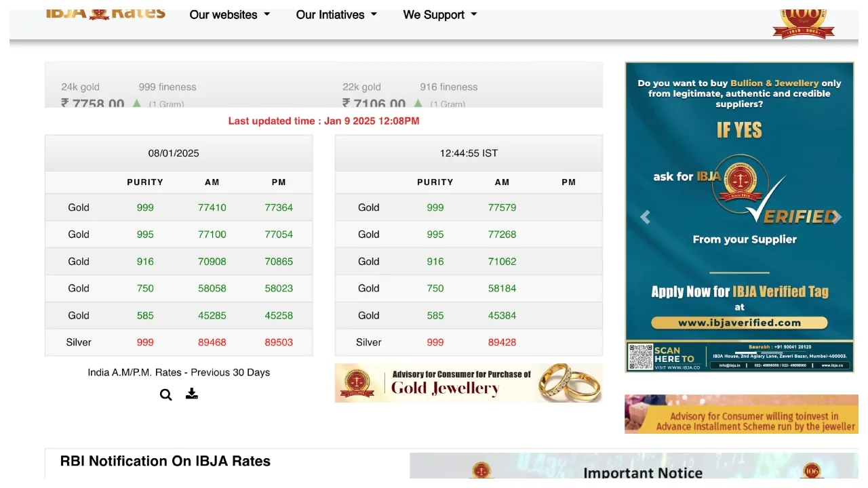
Task: Open the IBJA Verified Tag banner
Action: [739, 217]
